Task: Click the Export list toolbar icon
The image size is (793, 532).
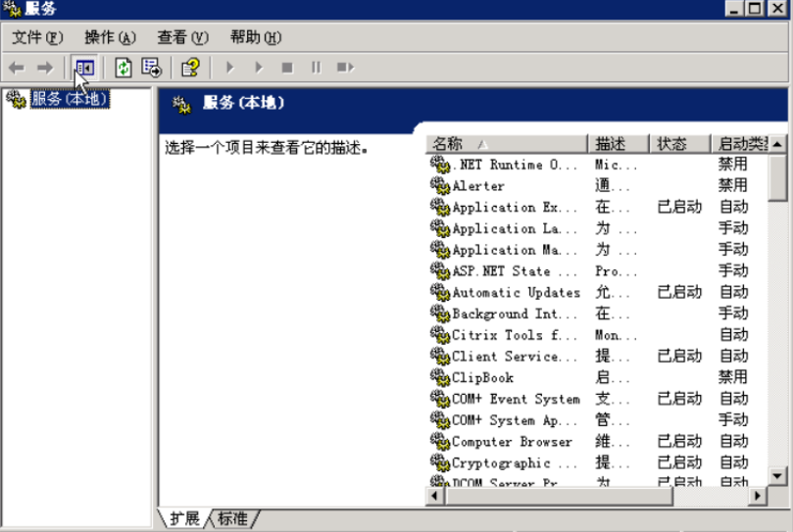Action: [152, 68]
